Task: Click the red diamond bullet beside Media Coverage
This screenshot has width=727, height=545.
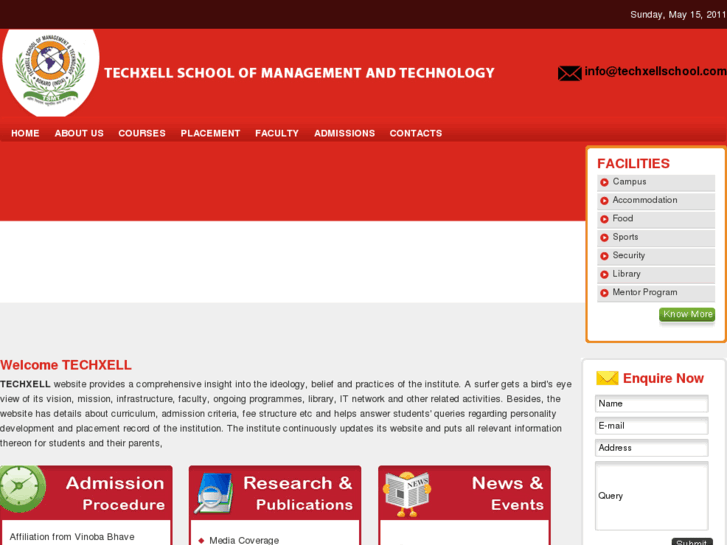Action: tap(201, 540)
